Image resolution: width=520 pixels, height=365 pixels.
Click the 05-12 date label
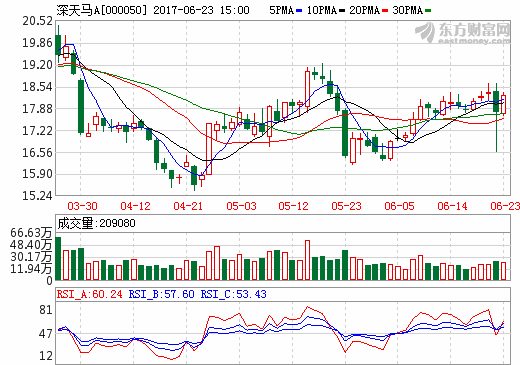click(293, 206)
